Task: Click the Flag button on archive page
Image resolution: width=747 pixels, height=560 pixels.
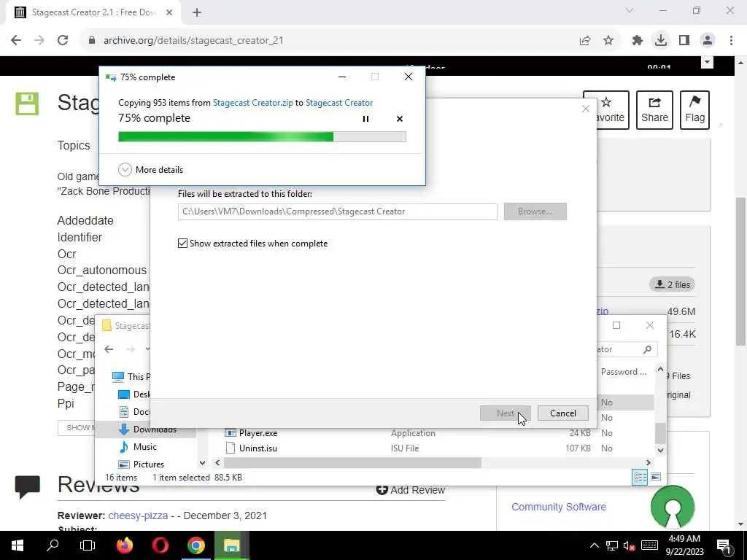Action: (694, 110)
